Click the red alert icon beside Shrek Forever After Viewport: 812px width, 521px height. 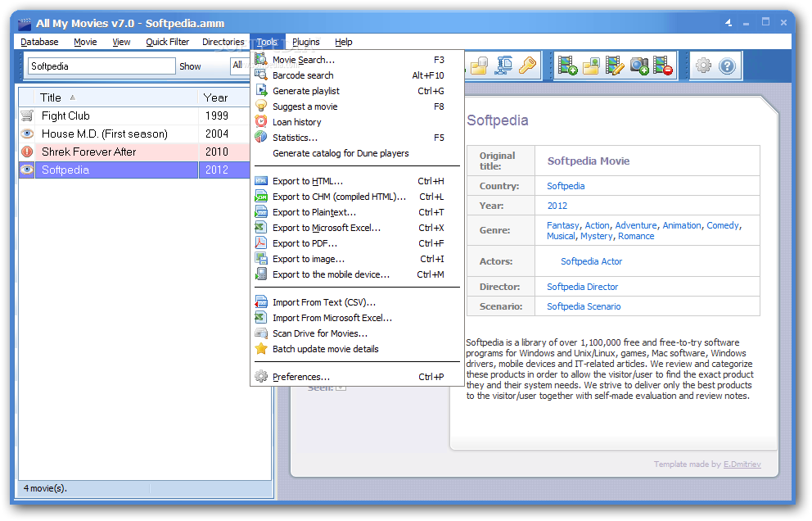pos(27,152)
